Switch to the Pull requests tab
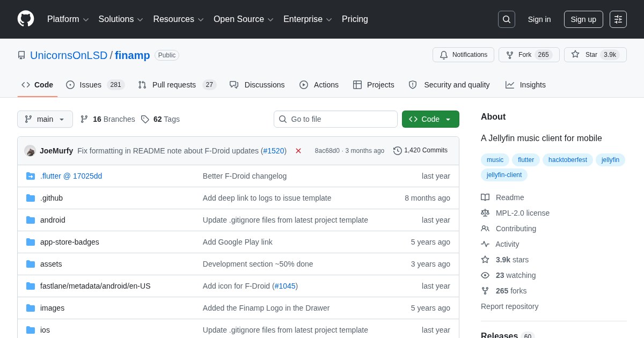The image size is (644, 338). click(177, 85)
